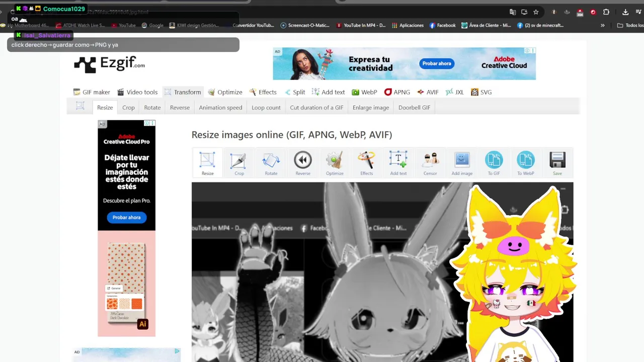Switch to the Resize sub-tab
The height and width of the screenshot is (362, 644).
point(105,108)
